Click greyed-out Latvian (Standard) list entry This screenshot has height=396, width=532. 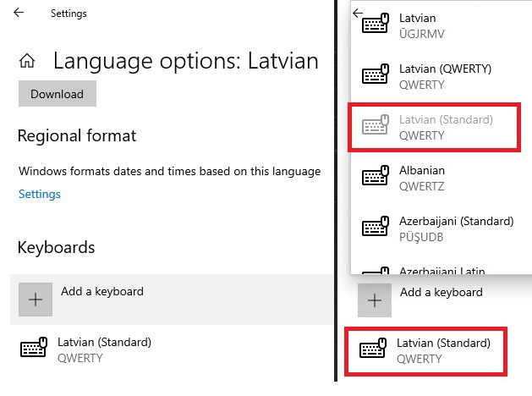(446, 127)
